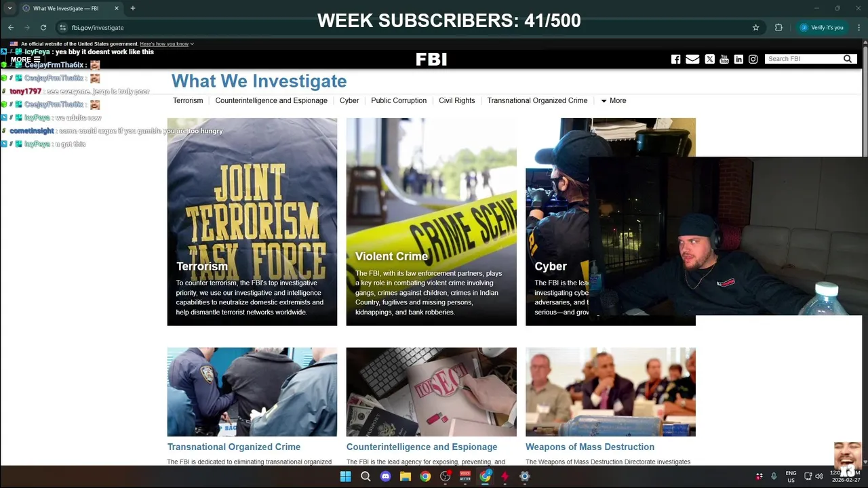Click the search magnifier icon in FBI header
The width and height of the screenshot is (868, 488).
click(x=848, y=59)
